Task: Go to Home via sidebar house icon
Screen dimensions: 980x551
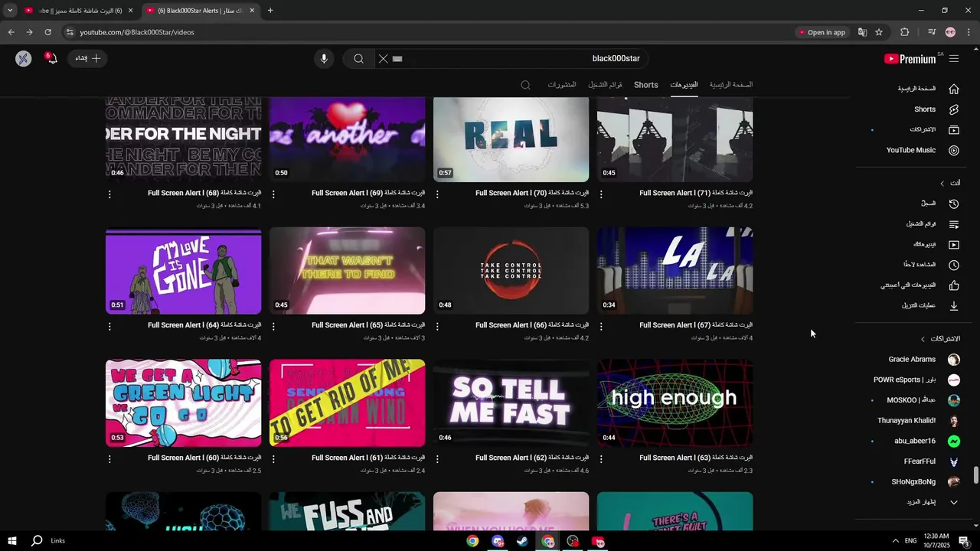Action: 954,89
